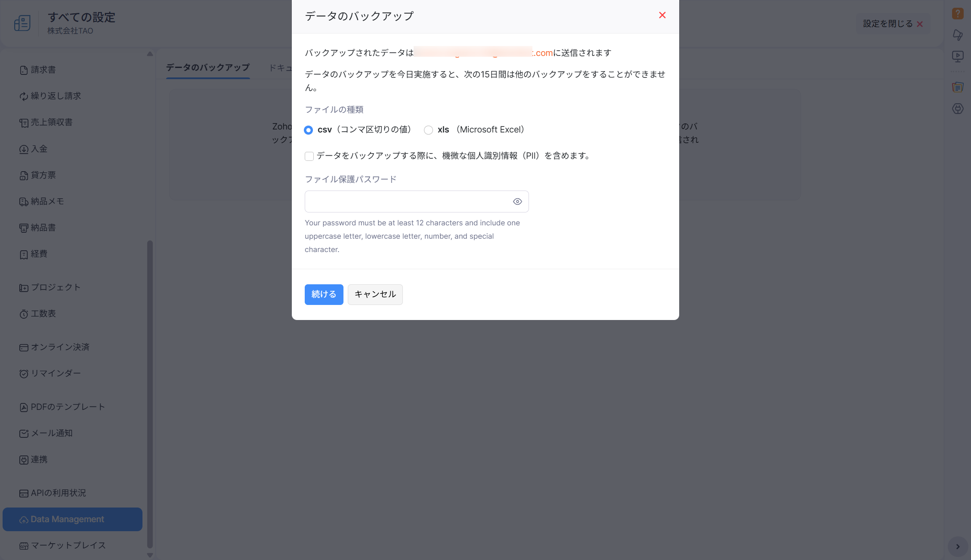
Task: Click the orange help question mark icon
Action: tap(957, 13)
